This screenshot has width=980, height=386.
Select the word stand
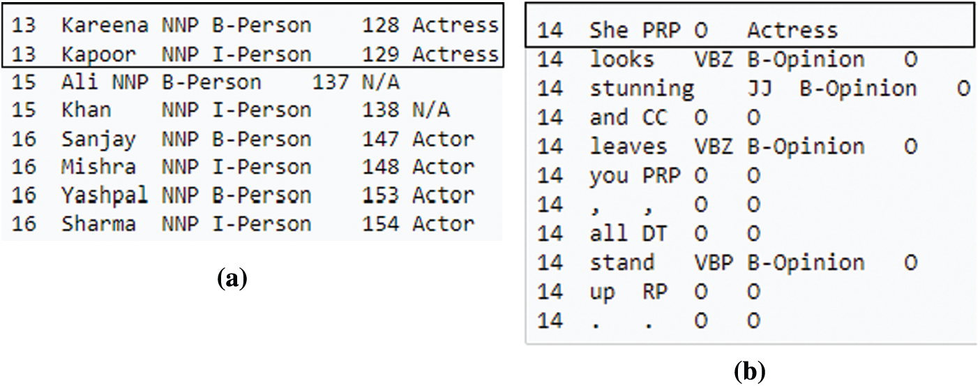pos(621,262)
